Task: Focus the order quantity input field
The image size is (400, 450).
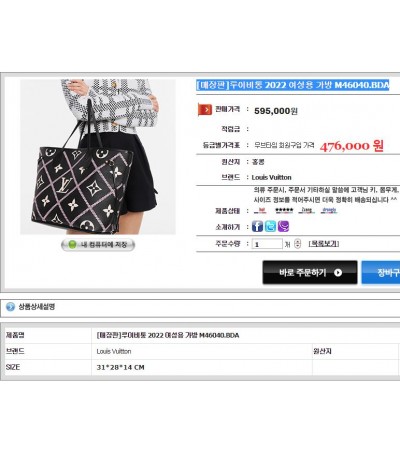Action: pos(267,244)
